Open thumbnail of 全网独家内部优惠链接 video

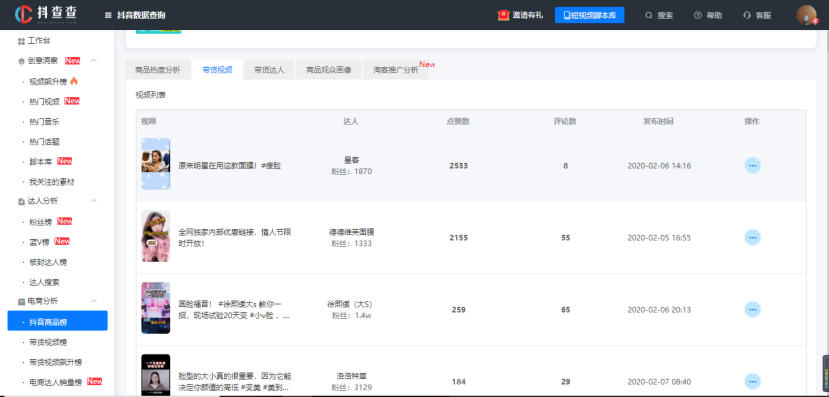coord(155,236)
